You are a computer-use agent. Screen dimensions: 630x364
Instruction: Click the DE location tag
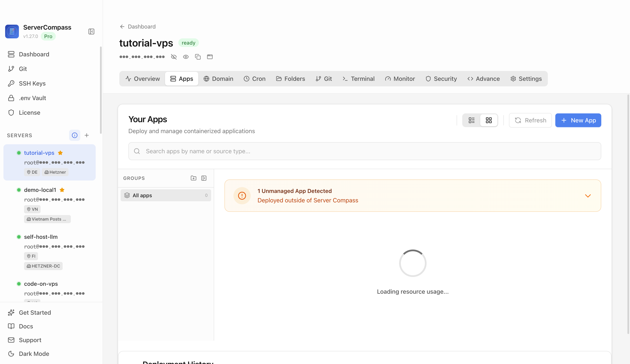32,172
